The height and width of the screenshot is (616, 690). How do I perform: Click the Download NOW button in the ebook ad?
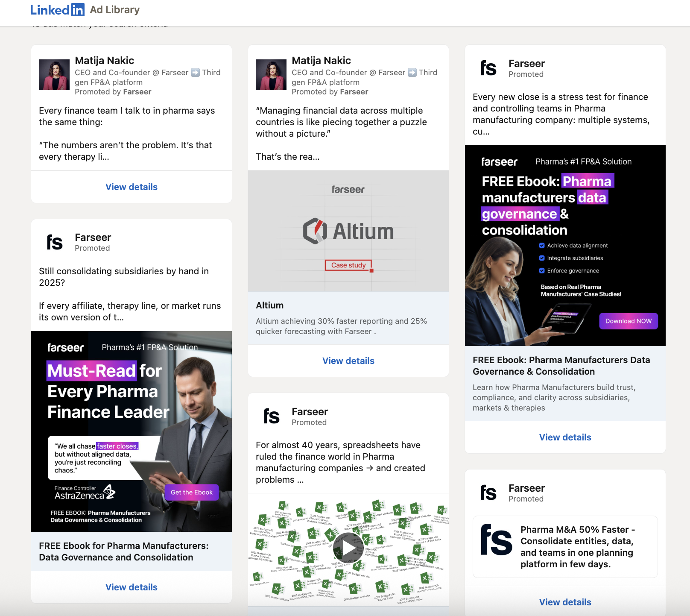628,321
